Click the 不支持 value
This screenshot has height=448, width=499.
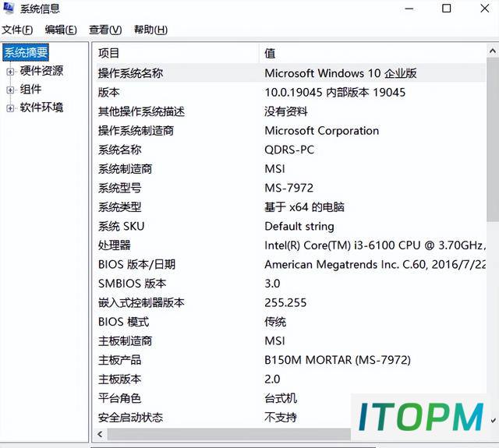[x=281, y=417]
